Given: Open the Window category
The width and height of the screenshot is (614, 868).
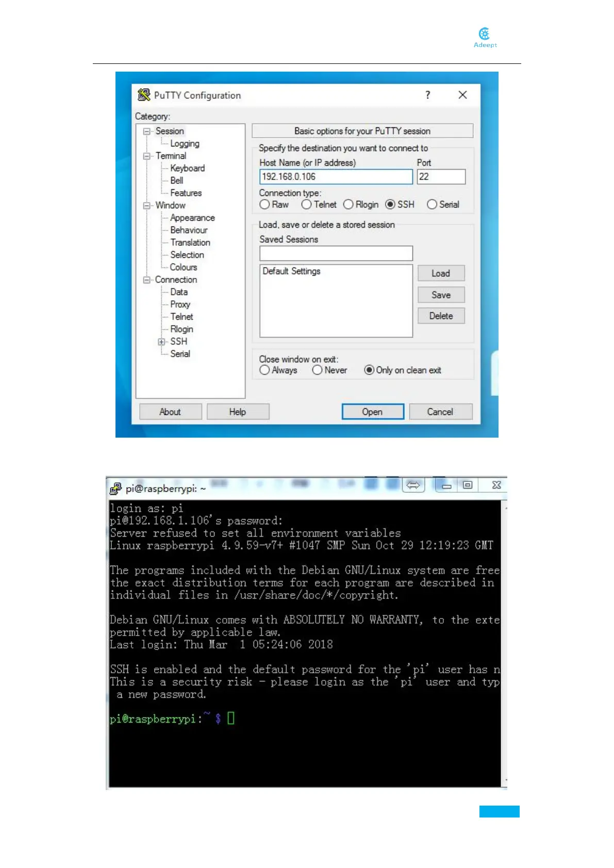Looking at the screenshot, I should [170, 205].
